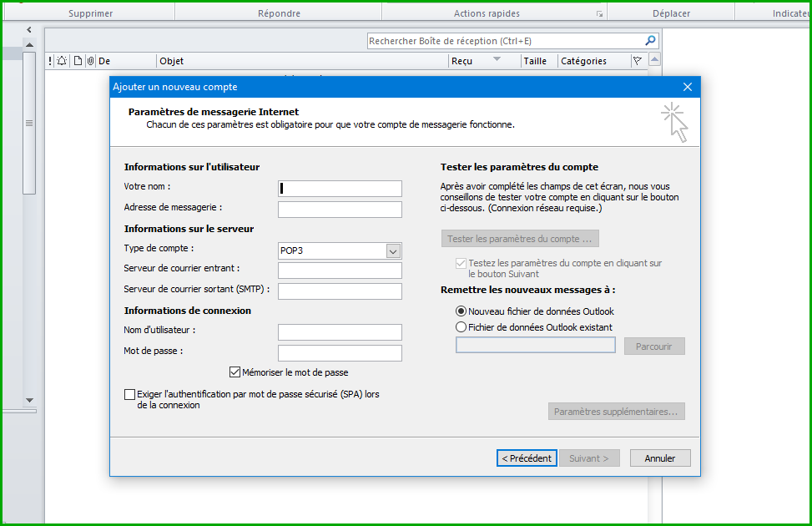
Task: Click the search magnifier icon
Action: tap(650, 40)
